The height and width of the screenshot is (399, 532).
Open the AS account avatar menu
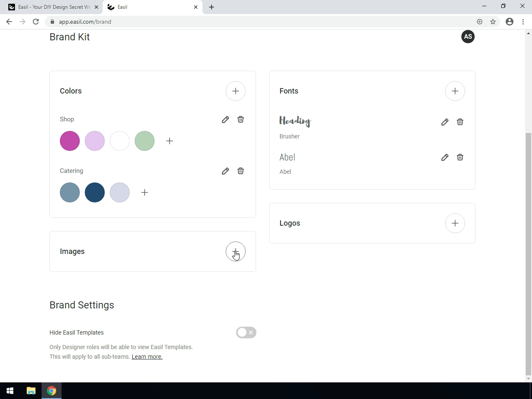(468, 37)
